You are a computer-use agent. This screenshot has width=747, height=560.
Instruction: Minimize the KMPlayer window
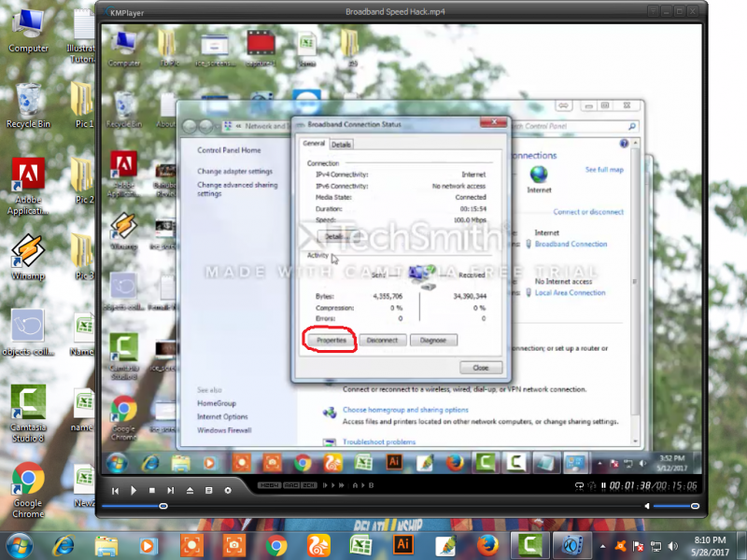coord(667,11)
